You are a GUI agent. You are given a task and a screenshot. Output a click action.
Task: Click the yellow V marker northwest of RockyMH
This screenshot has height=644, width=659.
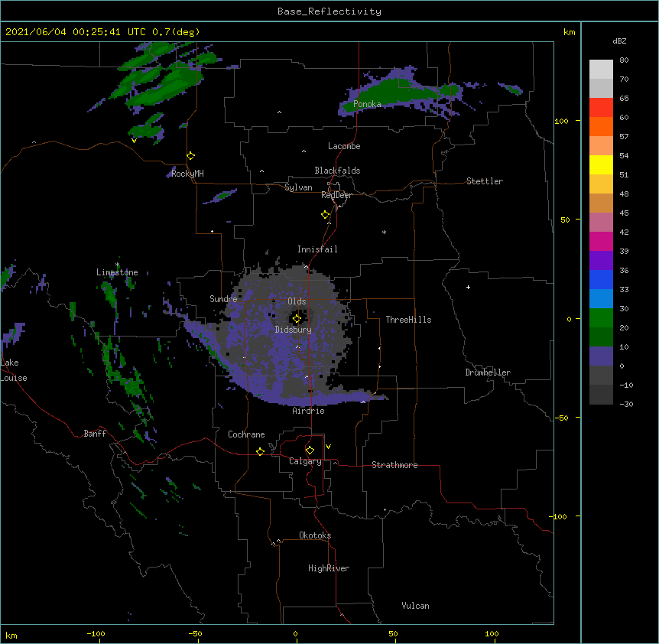click(134, 141)
